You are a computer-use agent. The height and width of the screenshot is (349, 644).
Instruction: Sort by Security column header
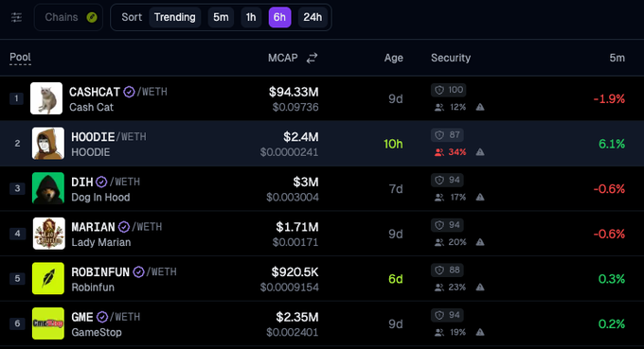pyautogui.click(x=451, y=58)
